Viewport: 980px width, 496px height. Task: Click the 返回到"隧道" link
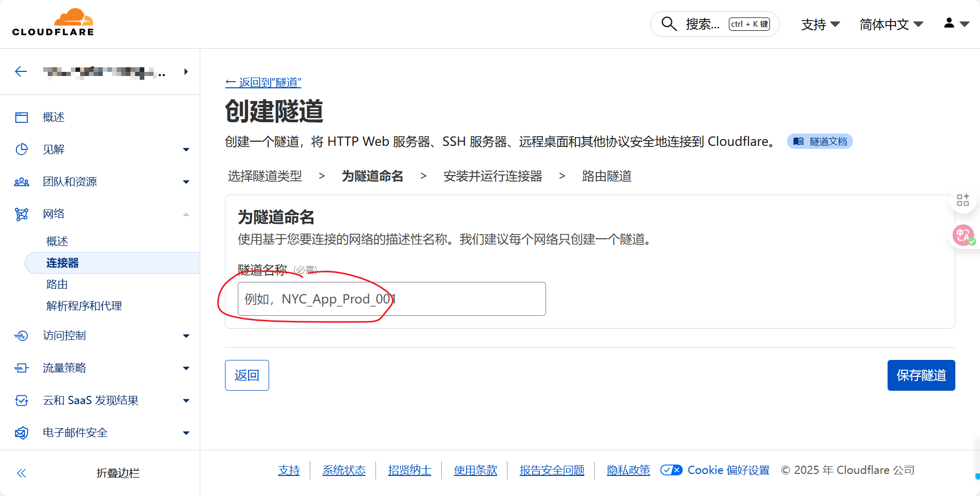(x=263, y=82)
